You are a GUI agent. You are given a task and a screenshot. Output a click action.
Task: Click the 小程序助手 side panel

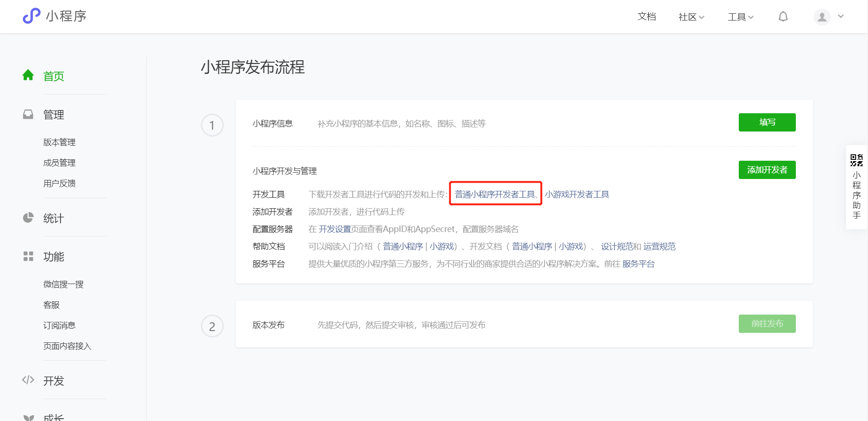(x=857, y=187)
